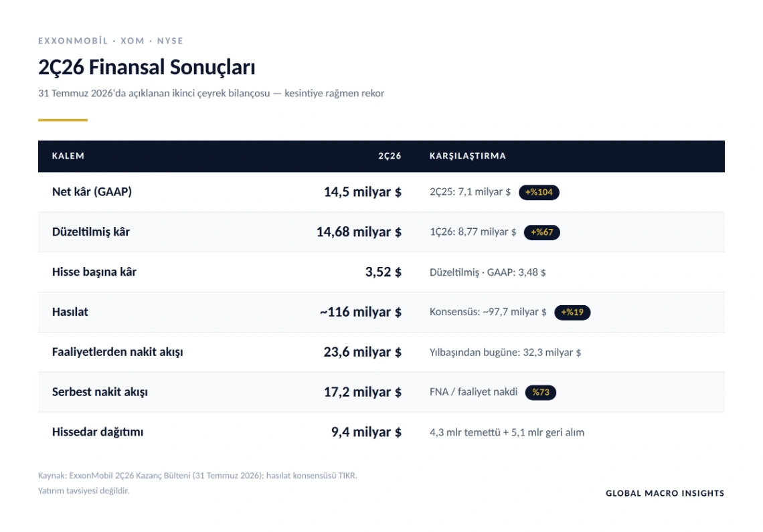Click the +%104 growth badge
The width and height of the screenshot is (763, 532).
pyautogui.click(x=539, y=192)
